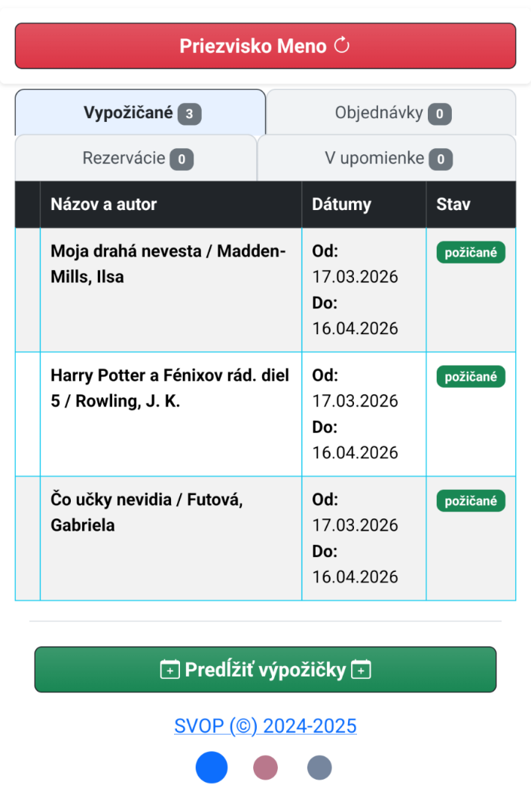This screenshot has height=812, width=531.
Task: Click the refresh icon next to Priezvisko Meno
Action: coord(342,45)
